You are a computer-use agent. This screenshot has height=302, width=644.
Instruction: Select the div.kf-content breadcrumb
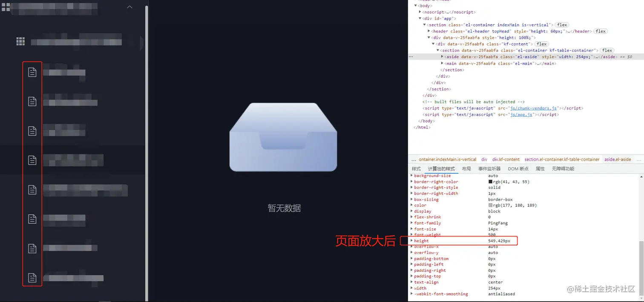pos(506,160)
